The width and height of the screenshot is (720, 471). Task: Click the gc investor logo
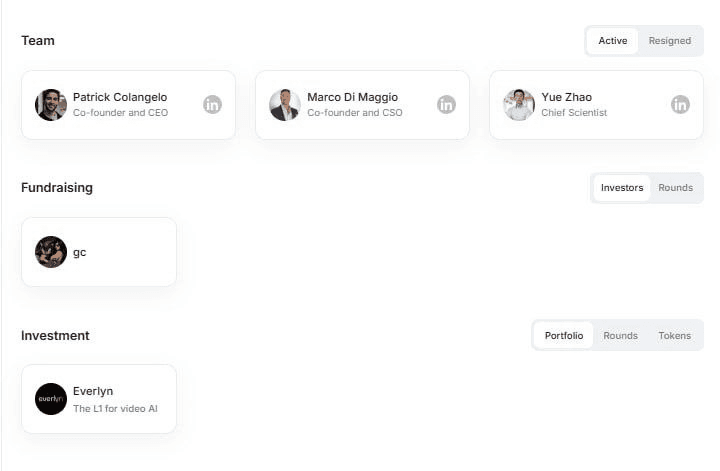[x=51, y=252]
